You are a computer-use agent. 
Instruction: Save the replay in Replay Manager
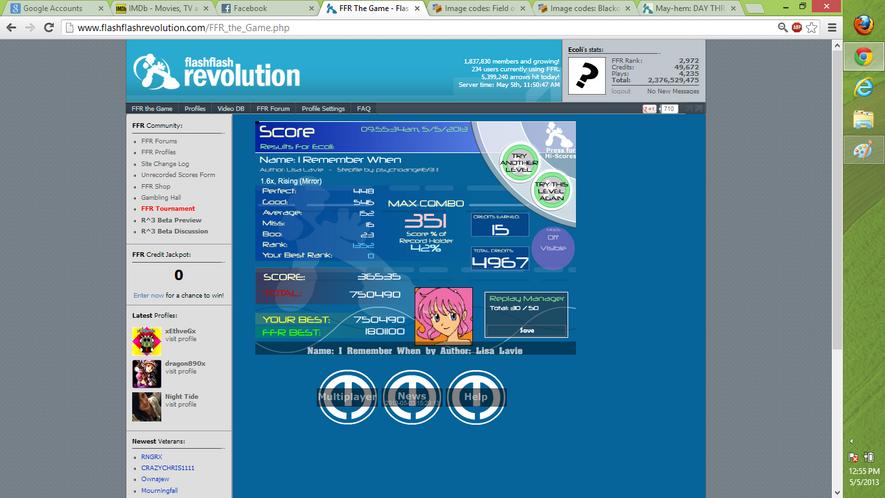click(527, 330)
